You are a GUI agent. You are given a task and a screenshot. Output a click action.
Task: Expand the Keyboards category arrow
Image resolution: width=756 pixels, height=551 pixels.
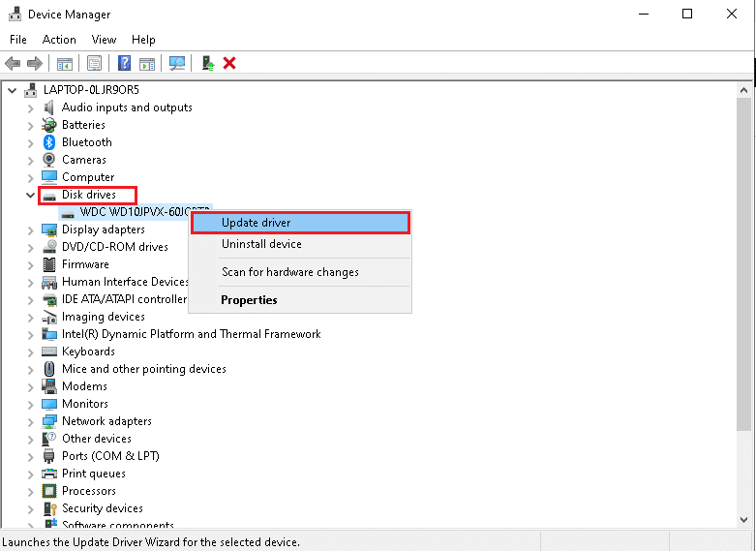click(x=30, y=352)
